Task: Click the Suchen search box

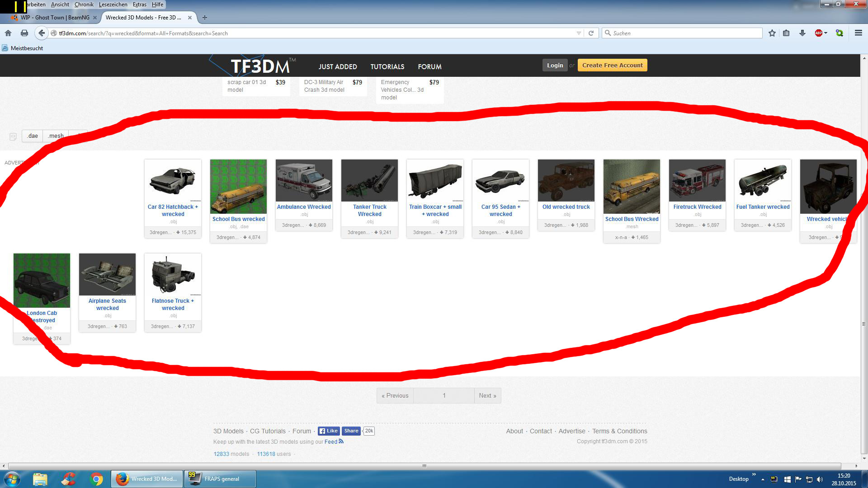Action: pos(683,33)
